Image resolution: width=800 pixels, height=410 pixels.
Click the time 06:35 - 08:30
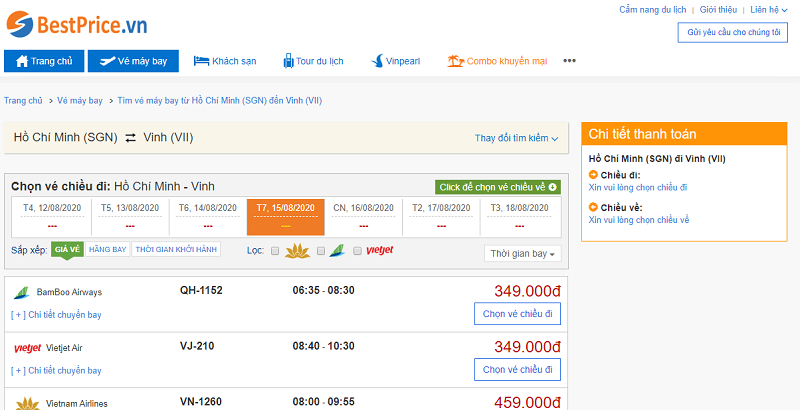click(x=323, y=290)
